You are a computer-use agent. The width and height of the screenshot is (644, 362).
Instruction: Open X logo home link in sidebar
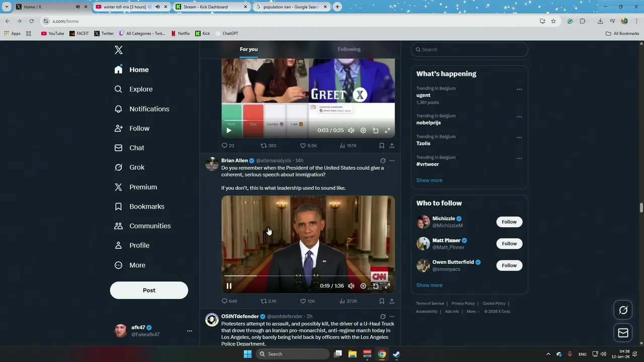point(119,50)
